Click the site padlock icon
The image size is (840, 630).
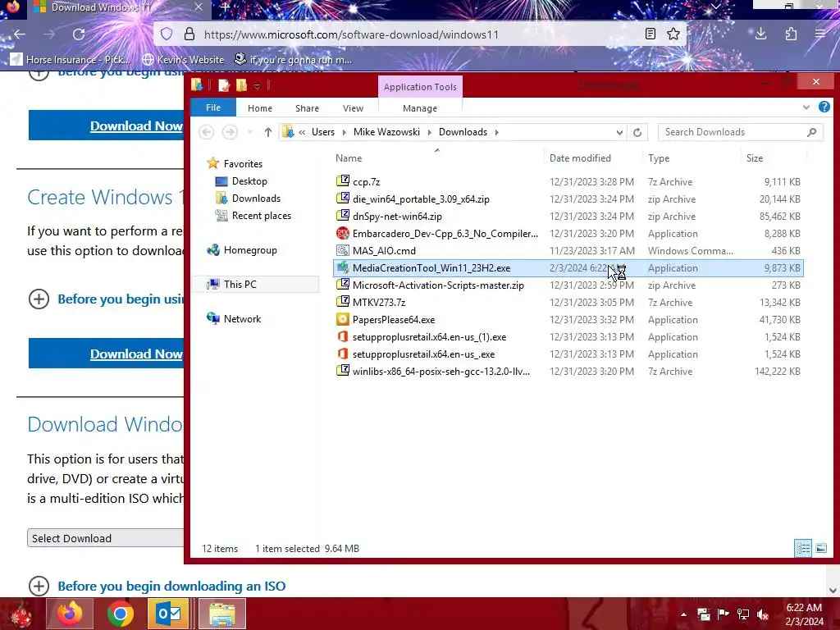(189, 34)
